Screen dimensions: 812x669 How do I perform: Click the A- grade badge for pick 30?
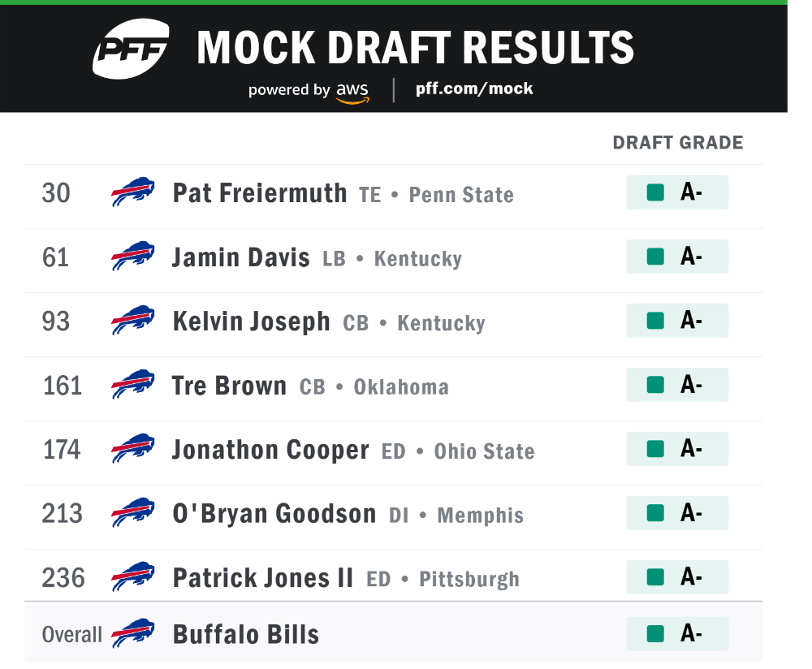coord(677,192)
